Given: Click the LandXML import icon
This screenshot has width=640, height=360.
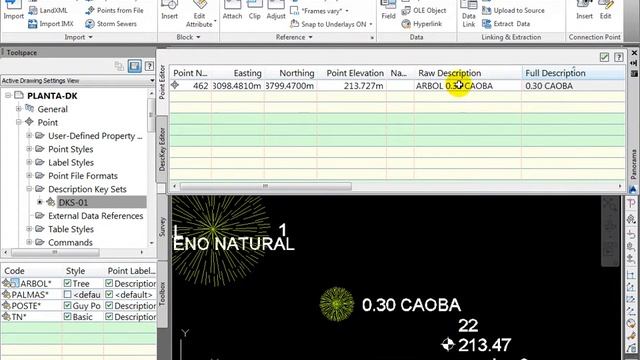Looking at the screenshot, I should (33, 11).
